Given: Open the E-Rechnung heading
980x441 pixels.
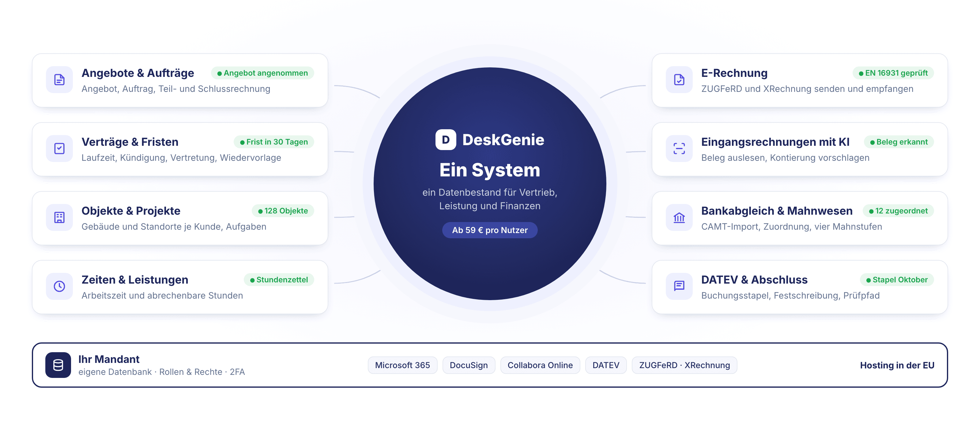Looking at the screenshot, I should point(734,73).
